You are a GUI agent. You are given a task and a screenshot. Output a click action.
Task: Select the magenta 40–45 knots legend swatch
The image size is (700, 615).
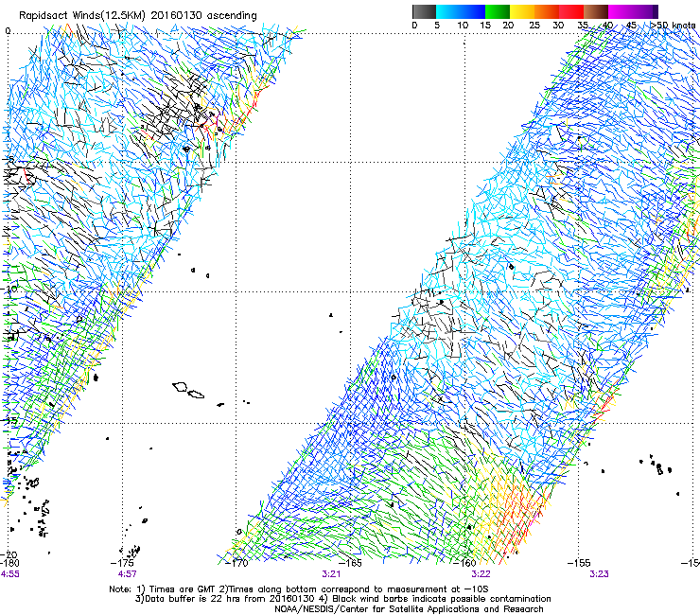621,11
